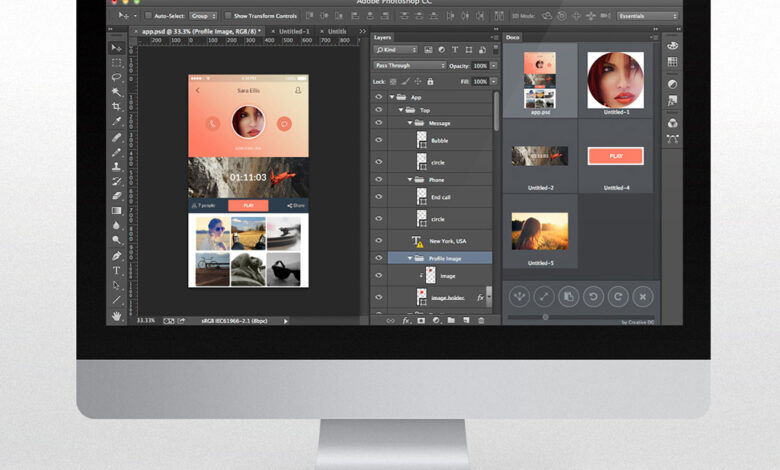Select the New York, USA text layer

[x=448, y=241]
